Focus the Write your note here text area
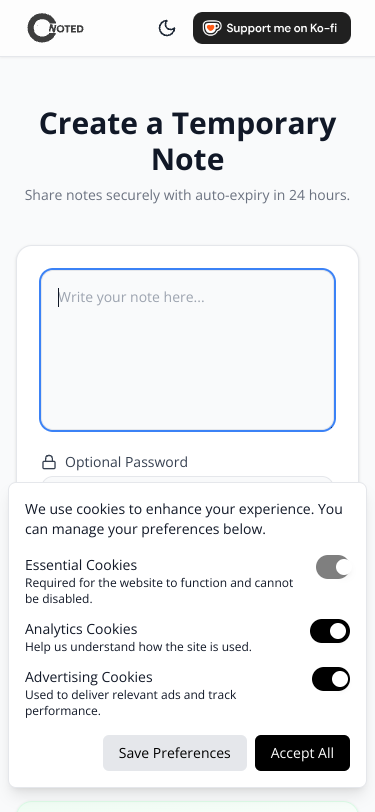The image size is (375, 812). [188, 350]
